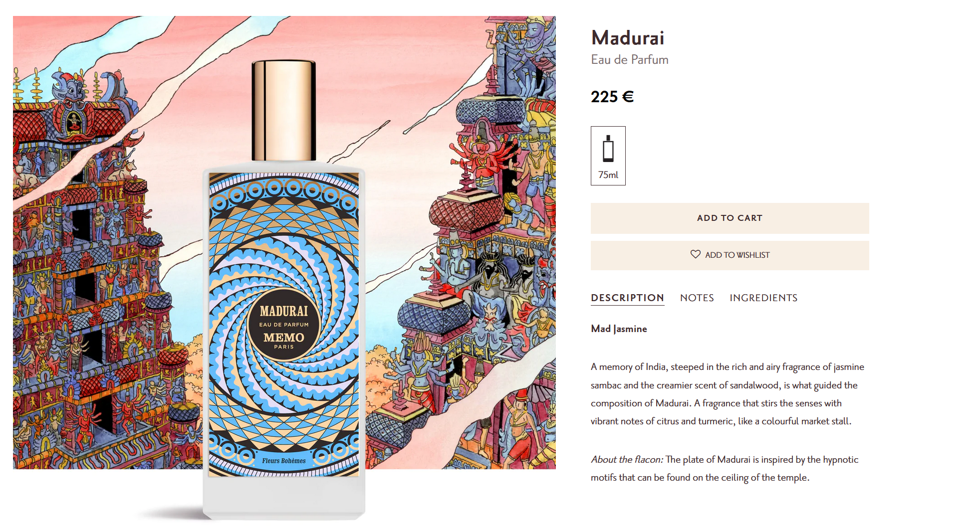Click the Add to Cart button
This screenshot has height=529, width=980.
click(x=730, y=218)
